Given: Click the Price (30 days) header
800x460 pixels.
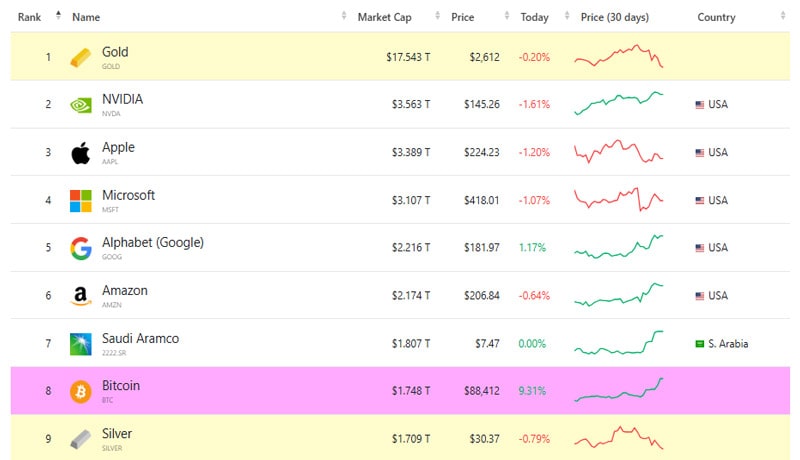Looking at the screenshot, I should pos(615,17).
